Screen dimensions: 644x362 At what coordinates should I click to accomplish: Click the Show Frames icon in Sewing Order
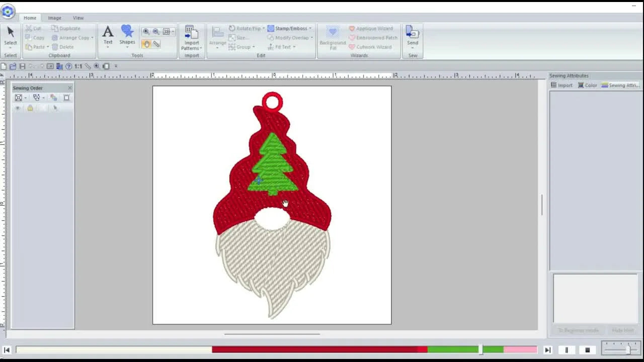[66, 98]
